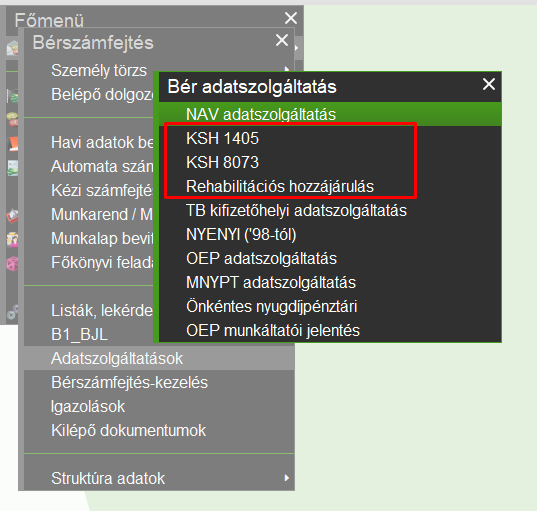Open Havi adatok menu item

pos(102,142)
